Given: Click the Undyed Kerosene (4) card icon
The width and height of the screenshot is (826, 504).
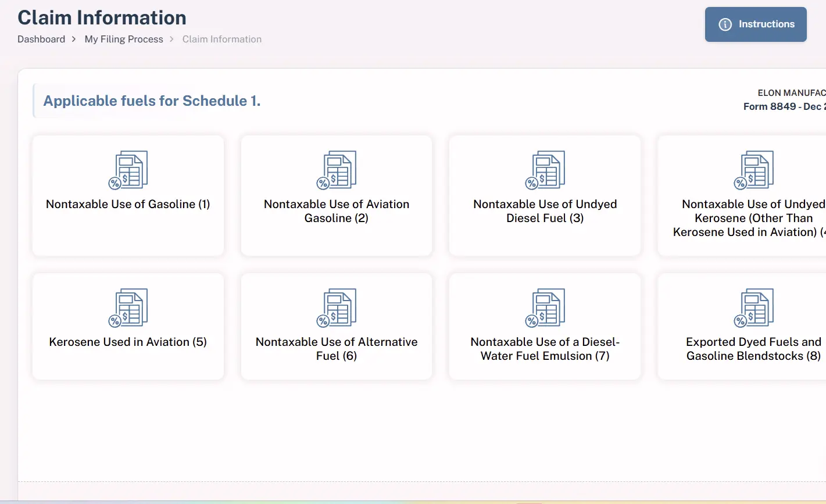Looking at the screenshot, I should [x=753, y=170].
